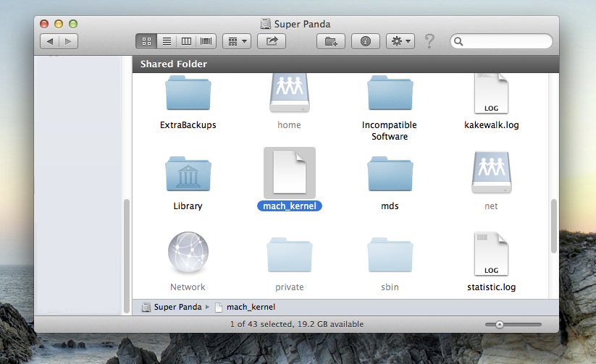Switch to list view
The width and height of the screenshot is (596, 364).
point(167,41)
